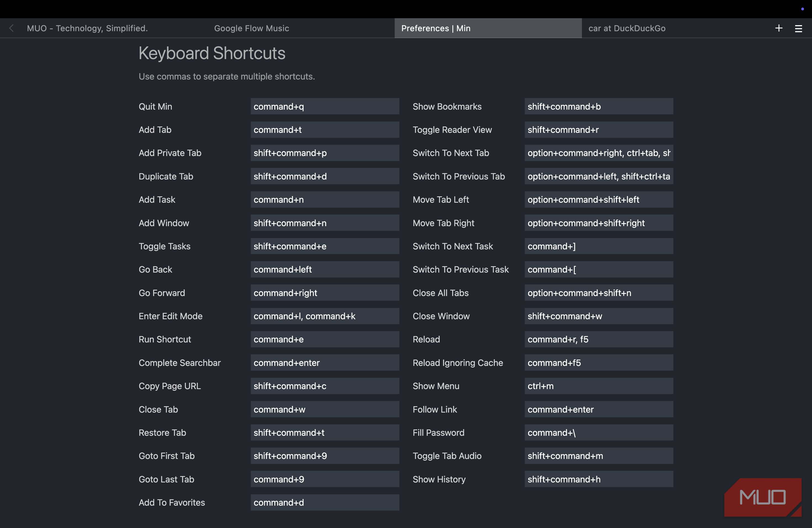Edit the Switch To Previous Task shortcut field
Image resolution: width=812 pixels, height=528 pixels.
click(599, 270)
